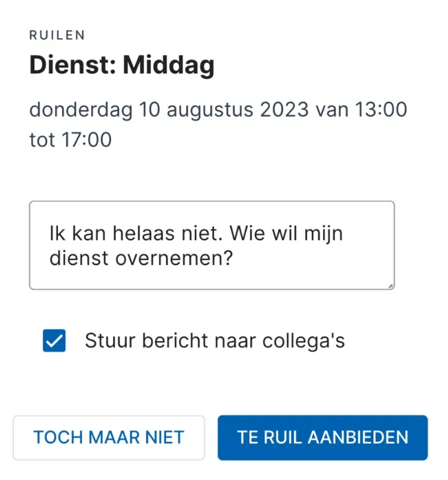Click the "RUILEN" label above the heading
The image size is (448, 480).
pyautogui.click(x=57, y=35)
